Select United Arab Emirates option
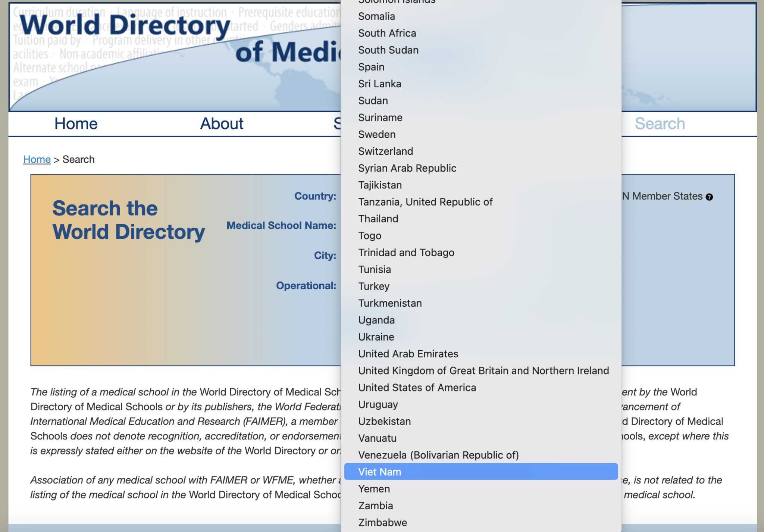This screenshot has width=764, height=532. (481, 354)
